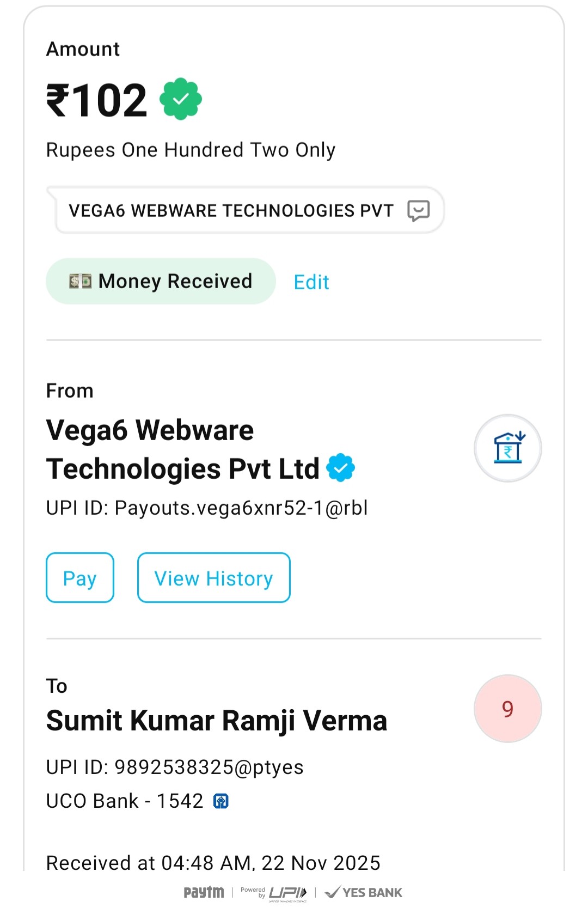This screenshot has height=914, width=588.
Task: Tap the recipient UPI ID 9892538325@ptyes
Action: click(x=175, y=767)
